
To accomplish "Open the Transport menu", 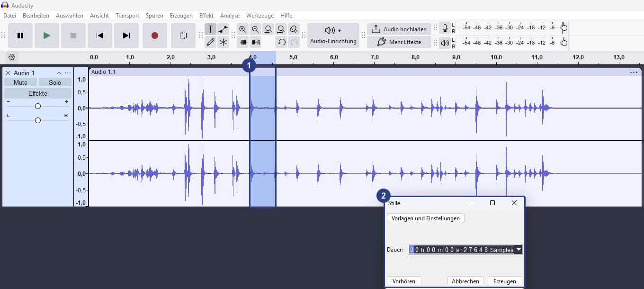I will click(127, 16).
